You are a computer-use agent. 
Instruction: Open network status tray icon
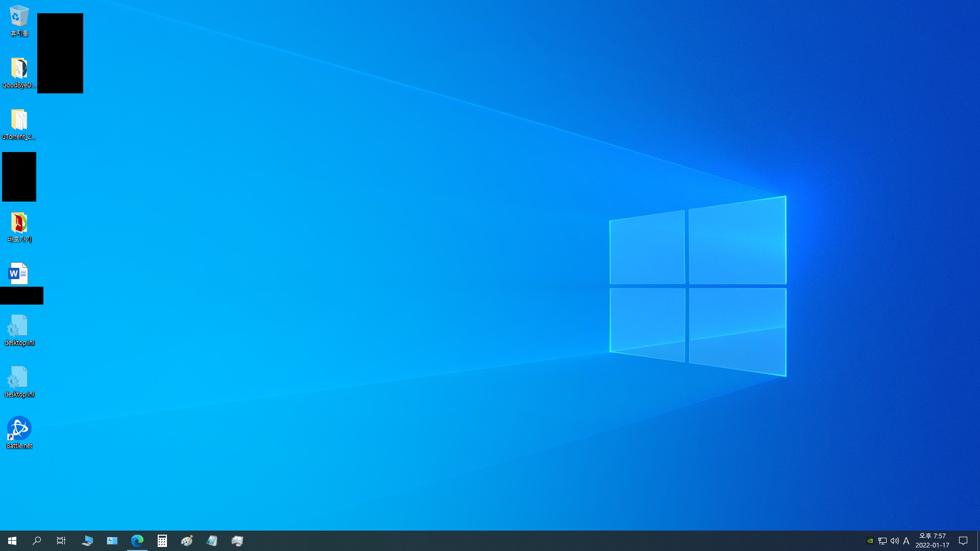click(x=883, y=541)
